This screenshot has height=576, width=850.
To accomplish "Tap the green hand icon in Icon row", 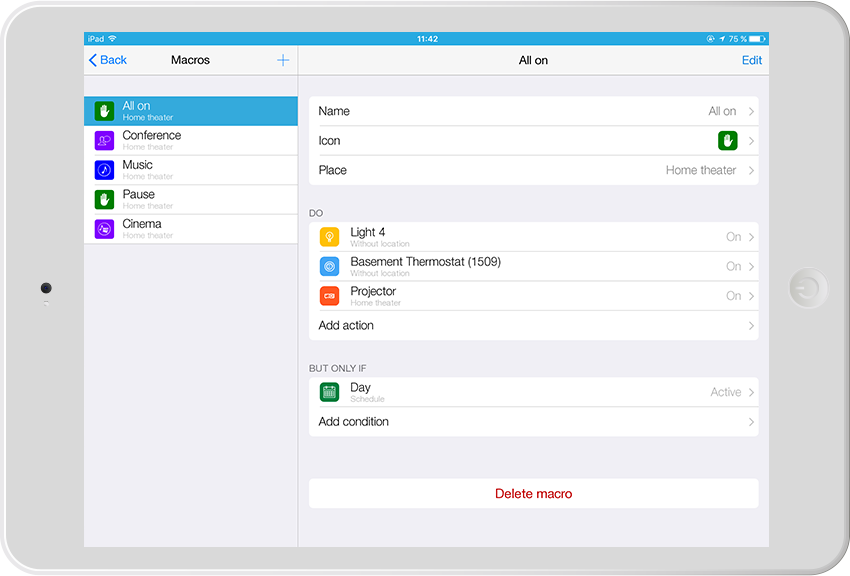I will pyautogui.click(x=727, y=141).
